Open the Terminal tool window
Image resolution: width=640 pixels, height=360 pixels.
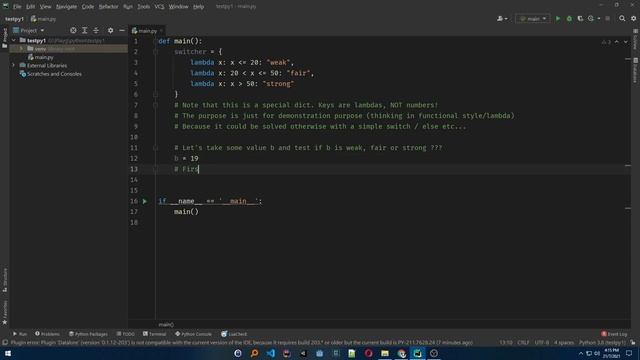pos(154,334)
